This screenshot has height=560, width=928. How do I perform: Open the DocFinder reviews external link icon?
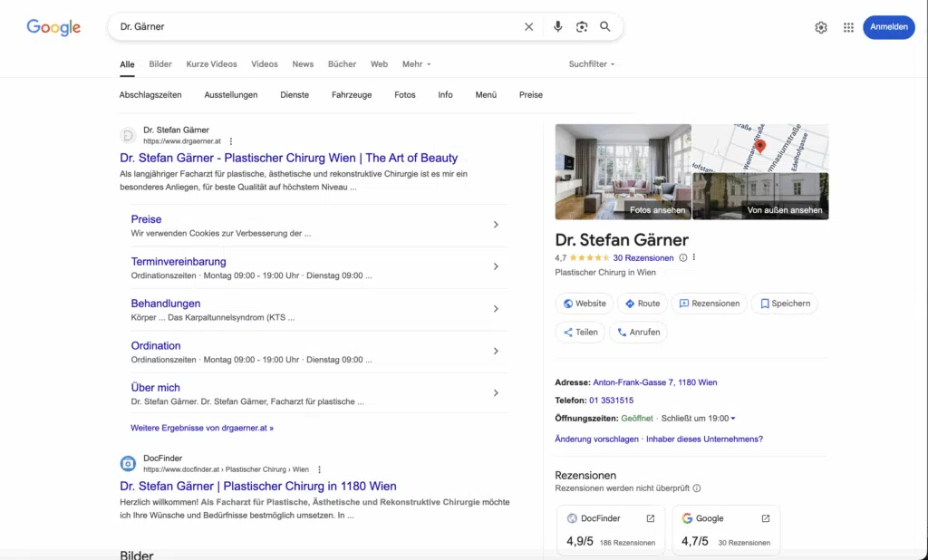pyautogui.click(x=651, y=518)
